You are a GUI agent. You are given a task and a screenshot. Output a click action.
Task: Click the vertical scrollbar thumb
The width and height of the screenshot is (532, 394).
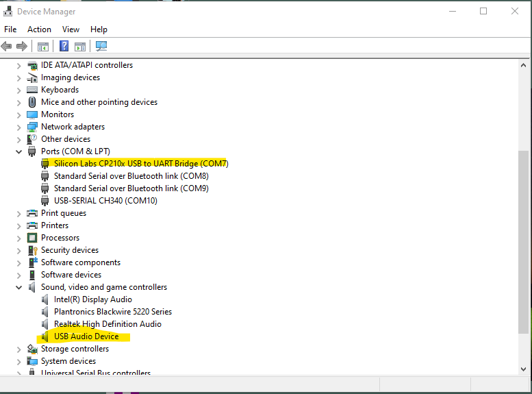click(x=523, y=242)
